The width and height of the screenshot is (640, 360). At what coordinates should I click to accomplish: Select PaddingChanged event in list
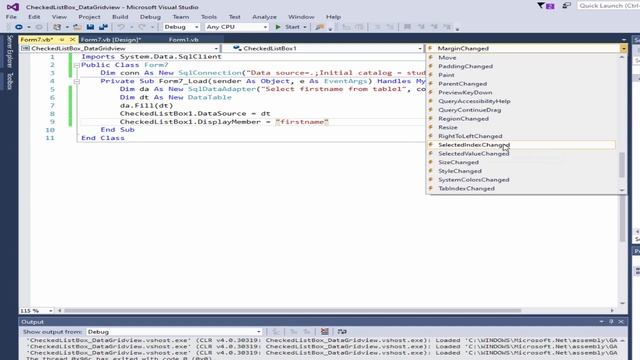521,66
